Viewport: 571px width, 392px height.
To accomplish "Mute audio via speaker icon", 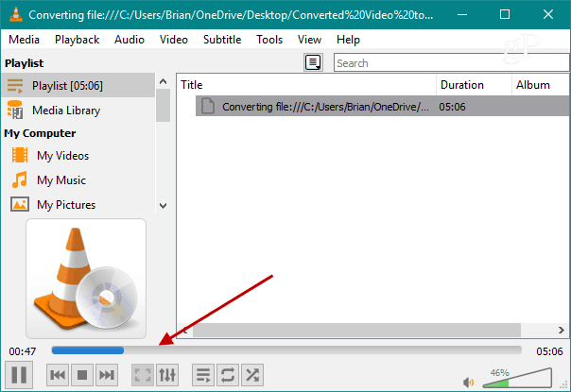I will [x=468, y=383].
